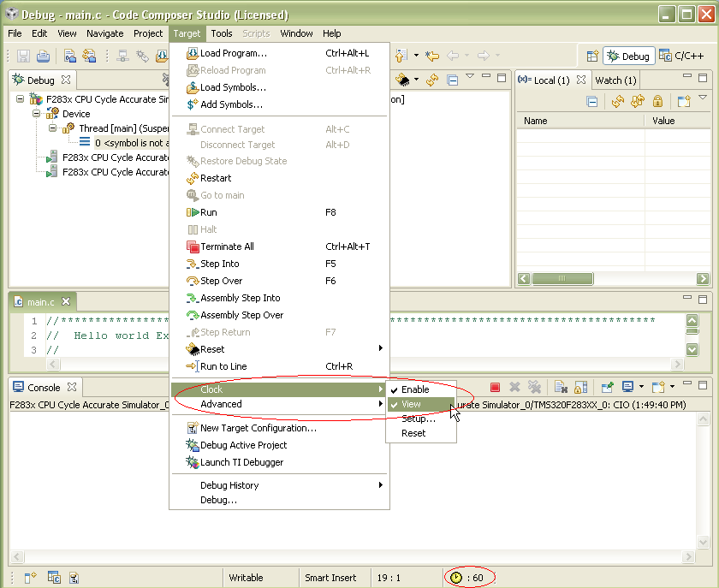Screen dimensions: 719x588
Task: Click red Terminate icon in Console
Action: (x=495, y=388)
